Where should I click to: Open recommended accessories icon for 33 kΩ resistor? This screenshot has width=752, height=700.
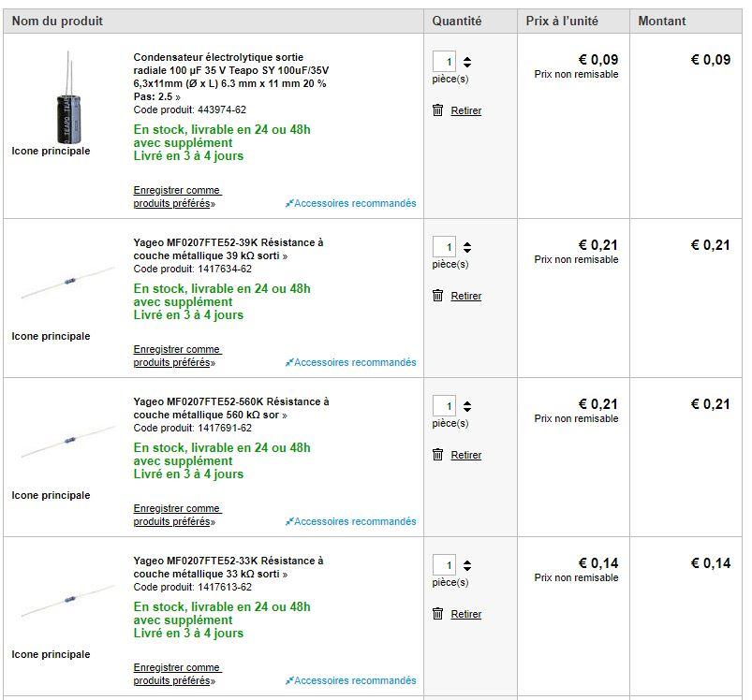[x=289, y=680]
